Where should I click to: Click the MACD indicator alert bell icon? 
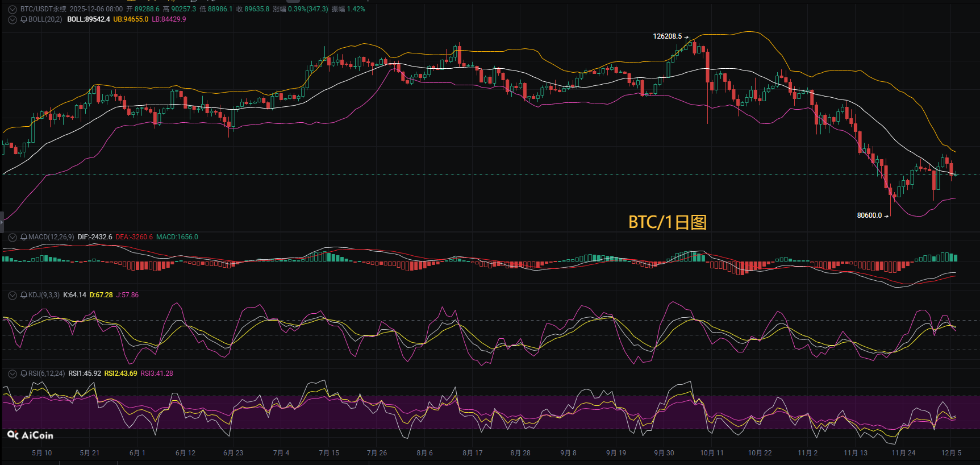24,237
